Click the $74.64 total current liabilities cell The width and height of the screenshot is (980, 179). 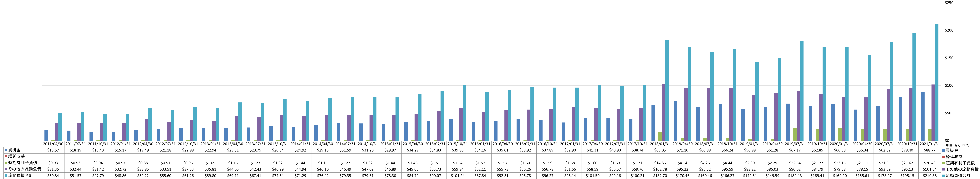[x=278, y=175]
